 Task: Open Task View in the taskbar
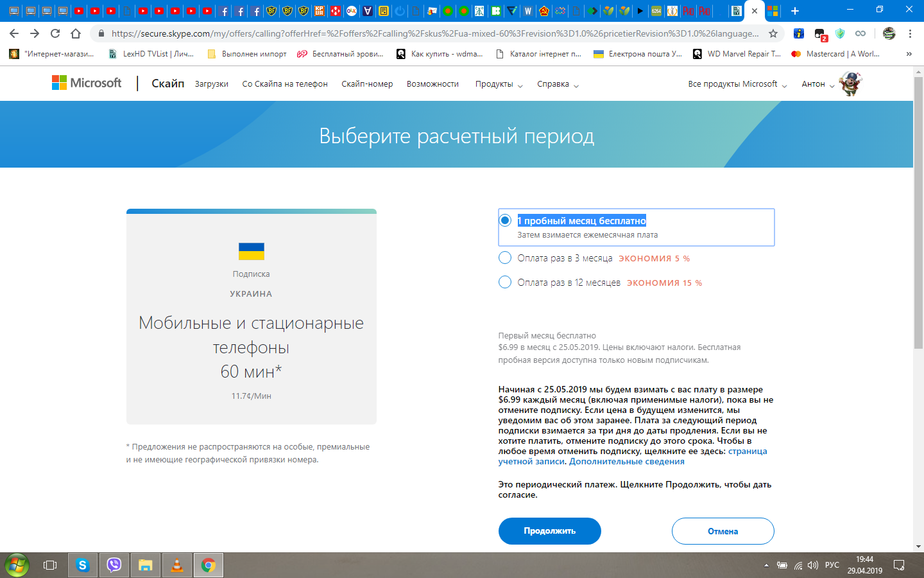(x=50, y=565)
